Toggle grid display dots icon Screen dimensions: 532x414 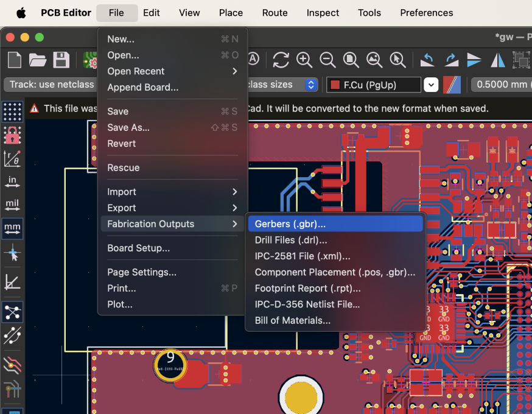(x=13, y=111)
